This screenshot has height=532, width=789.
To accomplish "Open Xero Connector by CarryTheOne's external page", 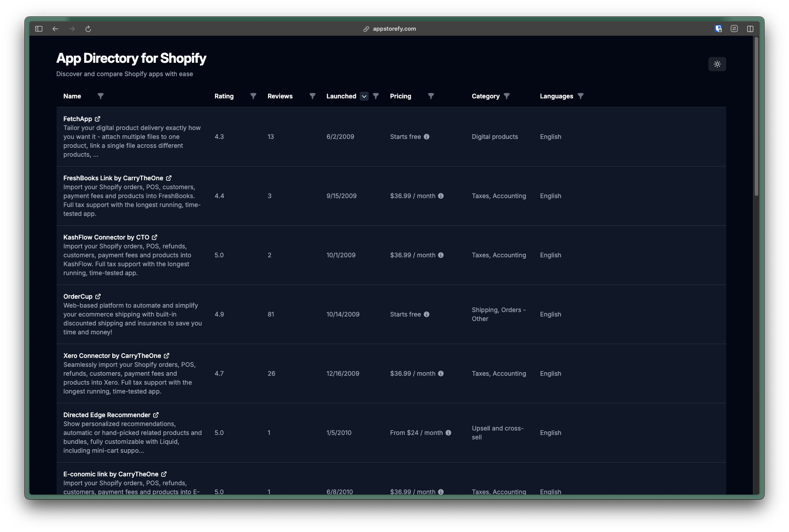I will [167, 356].
